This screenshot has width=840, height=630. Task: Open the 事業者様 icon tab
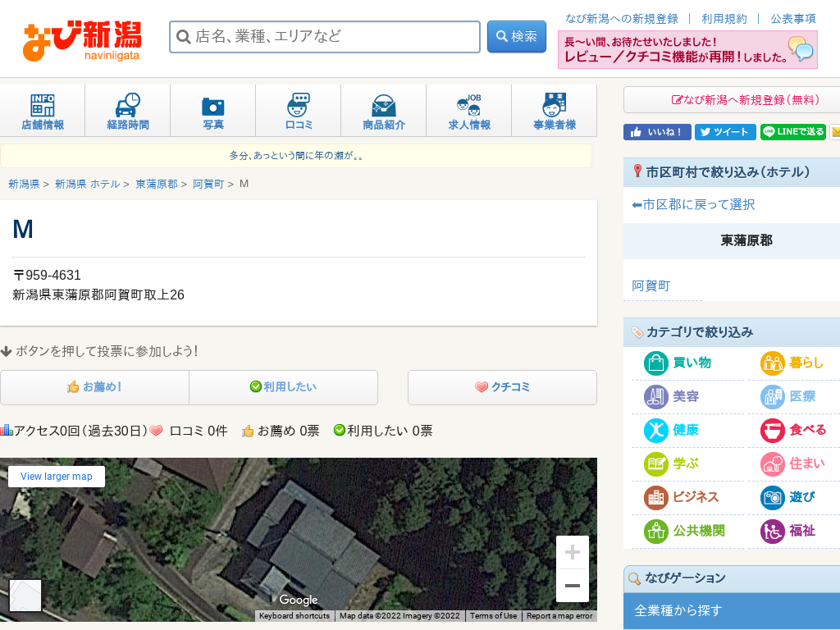click(555, 111)
